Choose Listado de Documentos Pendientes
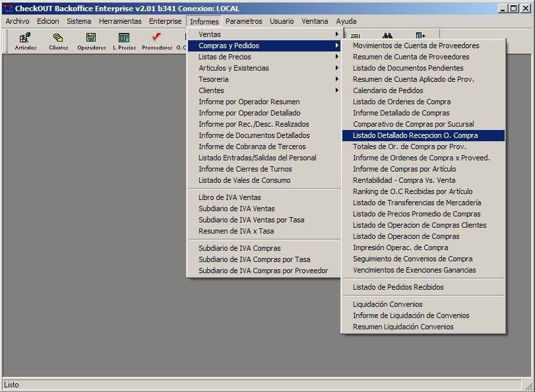The image size is (535, 392). (x=424, y=68)
